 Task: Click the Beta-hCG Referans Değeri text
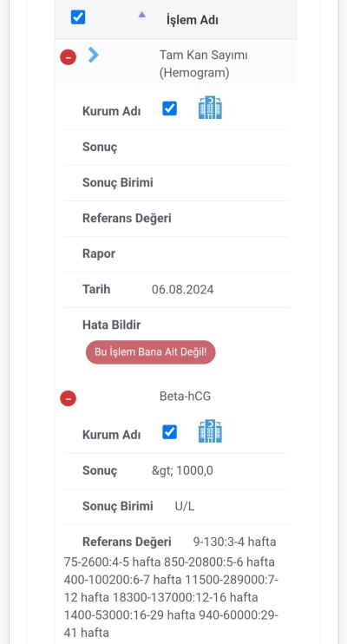(x=171, y=587)
